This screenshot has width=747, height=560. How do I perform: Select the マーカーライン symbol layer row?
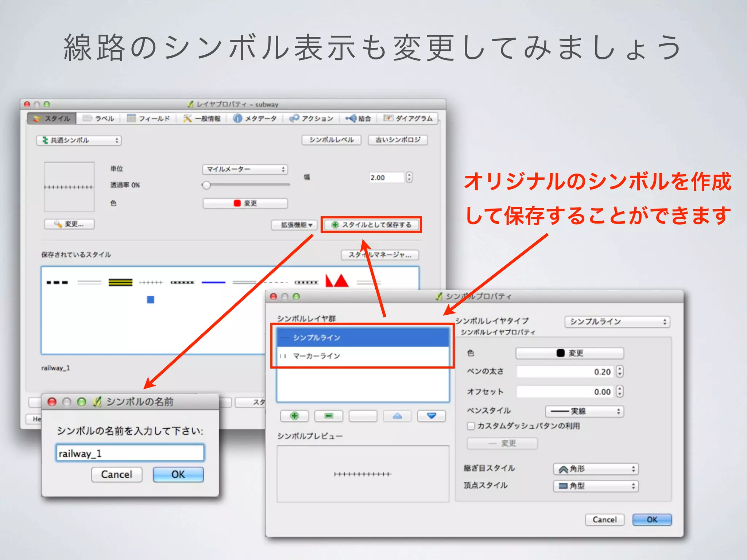click(363, 356)
